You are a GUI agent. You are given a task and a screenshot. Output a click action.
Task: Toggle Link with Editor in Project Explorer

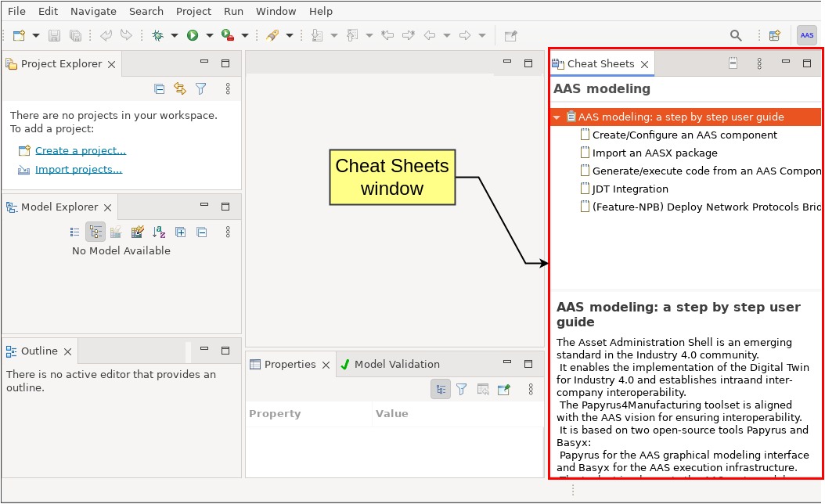180,89
